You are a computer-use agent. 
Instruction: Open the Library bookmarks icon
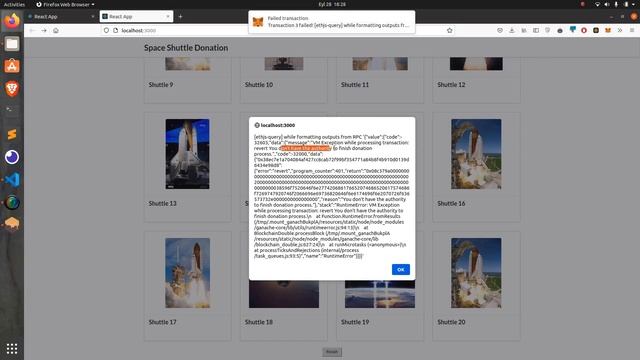(524, 31)
